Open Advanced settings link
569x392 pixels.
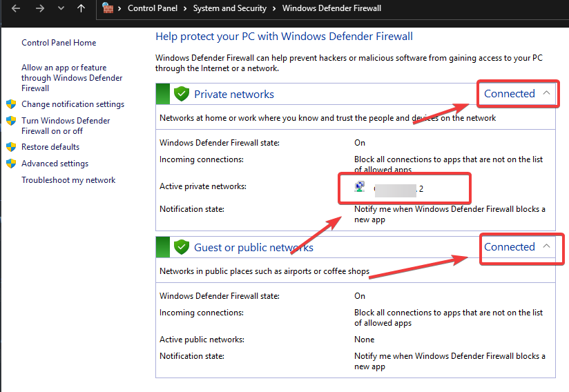click(55, 164)
